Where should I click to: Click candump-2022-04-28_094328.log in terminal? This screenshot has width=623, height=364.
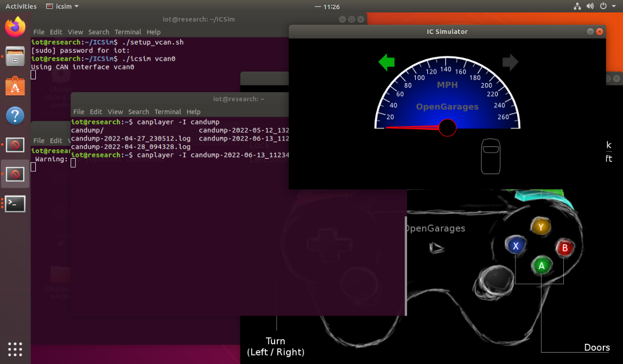tap(131, 147)
